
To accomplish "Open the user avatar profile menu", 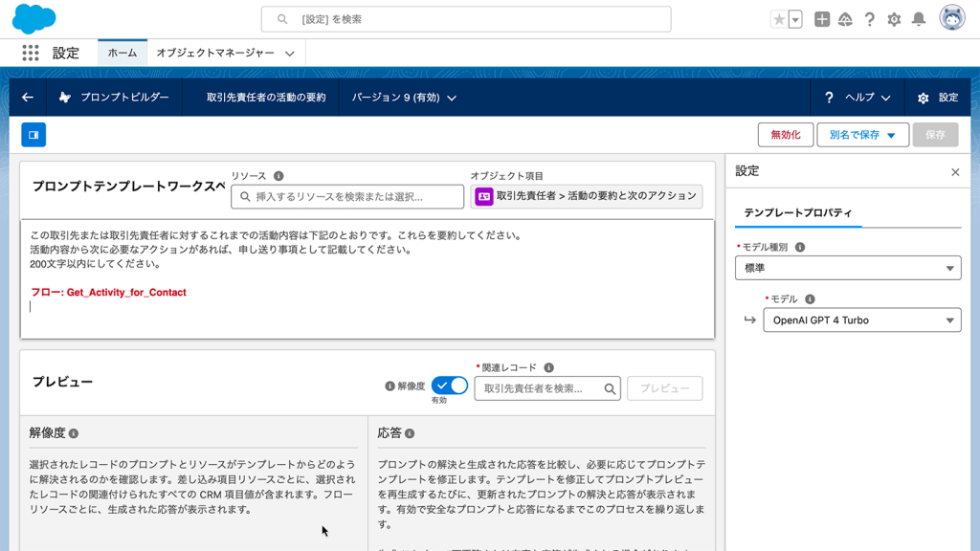I will point(951,18).
